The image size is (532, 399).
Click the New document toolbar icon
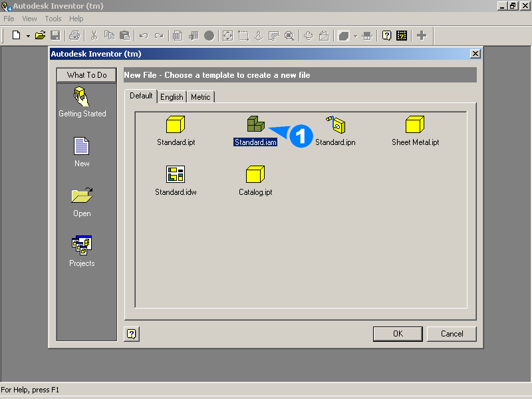16,35
